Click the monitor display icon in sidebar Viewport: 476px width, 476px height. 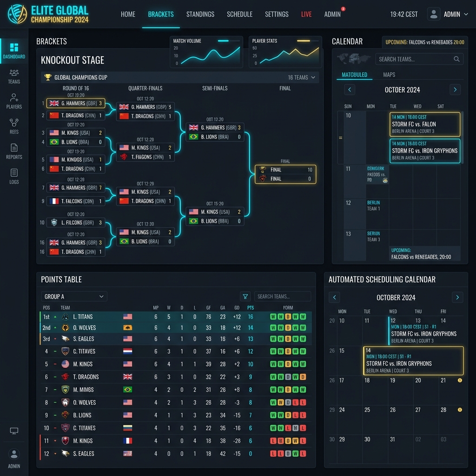14,430
